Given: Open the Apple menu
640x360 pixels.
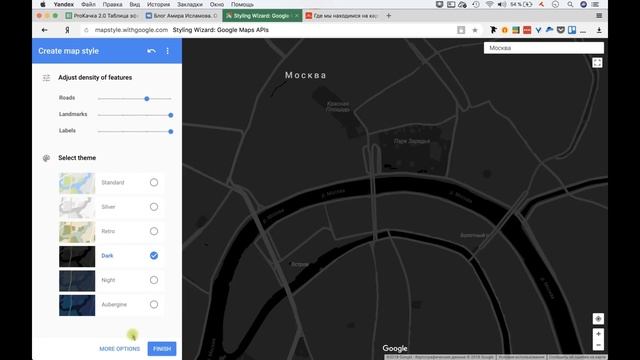Looking at the screenshot, I should pyautogui.click(x=43, y=4).
